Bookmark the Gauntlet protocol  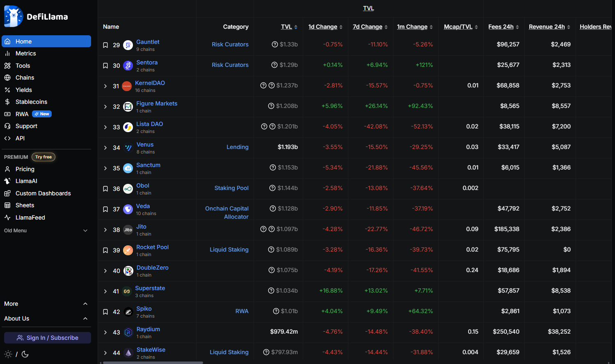click(105, 45)
